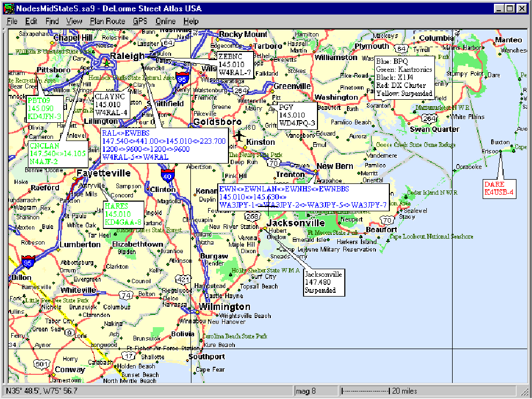Select the RAL<>EWBBS node label
The height and width of the screenshot is (399, 532).
point(164,145)
